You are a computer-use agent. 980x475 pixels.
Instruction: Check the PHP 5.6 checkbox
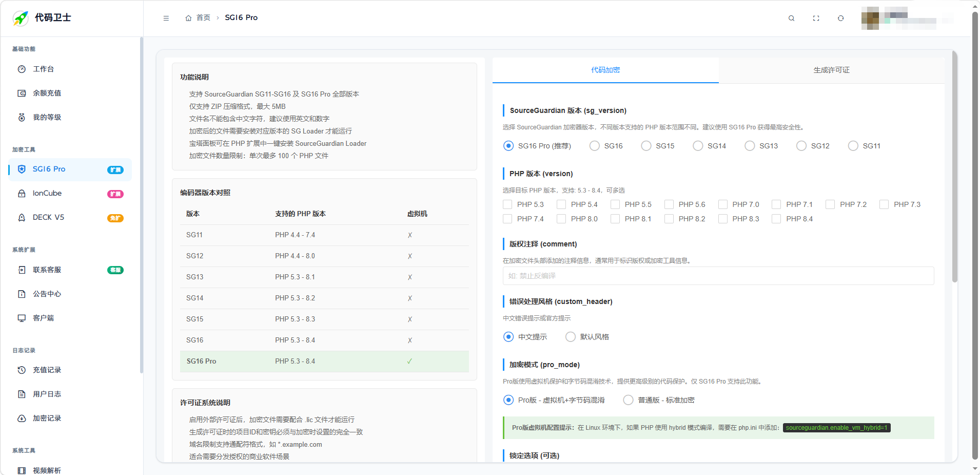(x=669, y=204)
